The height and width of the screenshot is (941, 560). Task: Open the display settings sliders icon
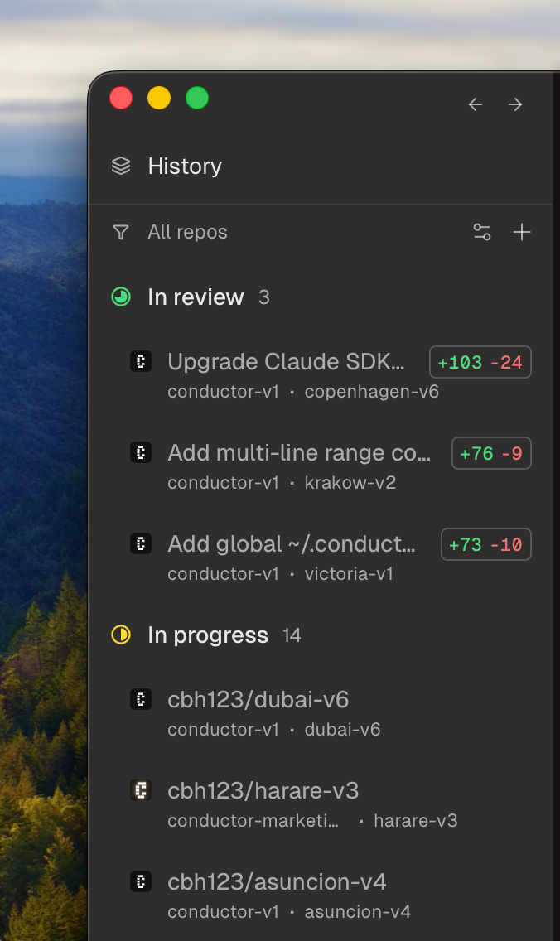point(482,233)
